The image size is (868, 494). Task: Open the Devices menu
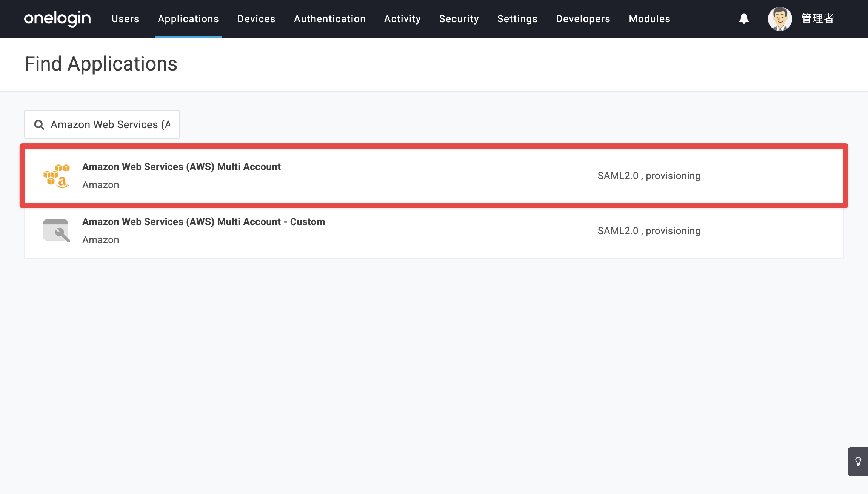[256, 19]
